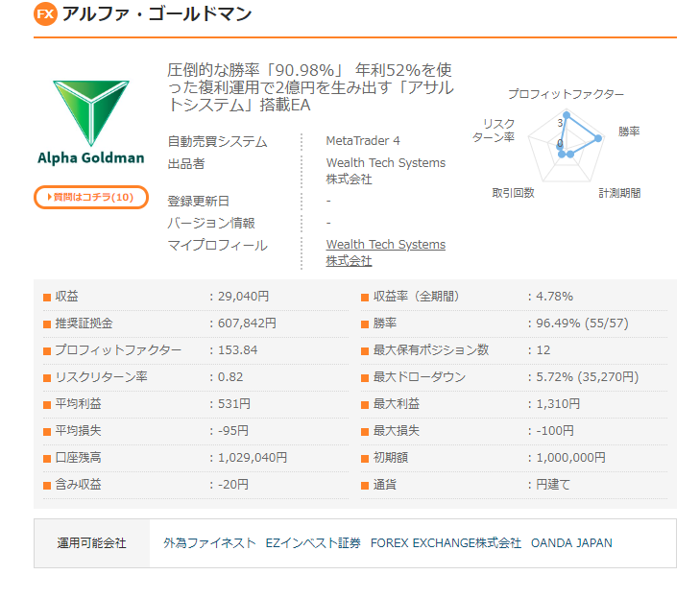Viewport: 700px width, 599px height.
Task: Click the 運用可能会社 label
Action: (91, 543)
